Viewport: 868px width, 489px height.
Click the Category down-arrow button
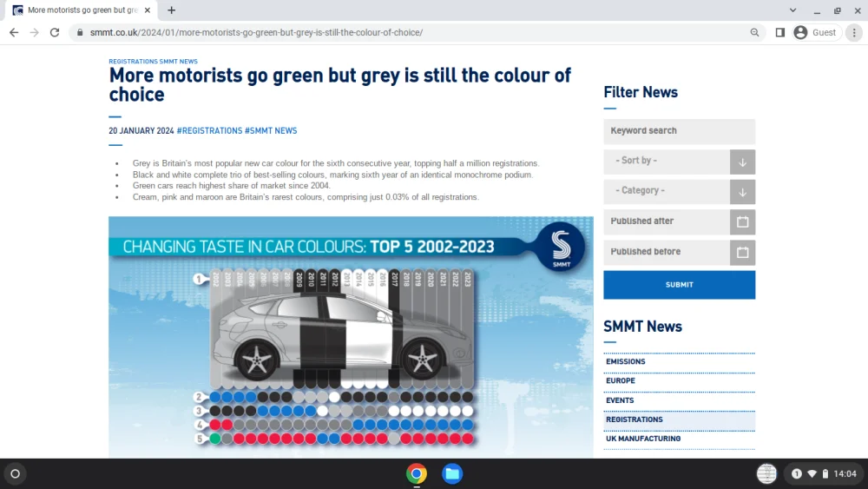click(742, 192)
